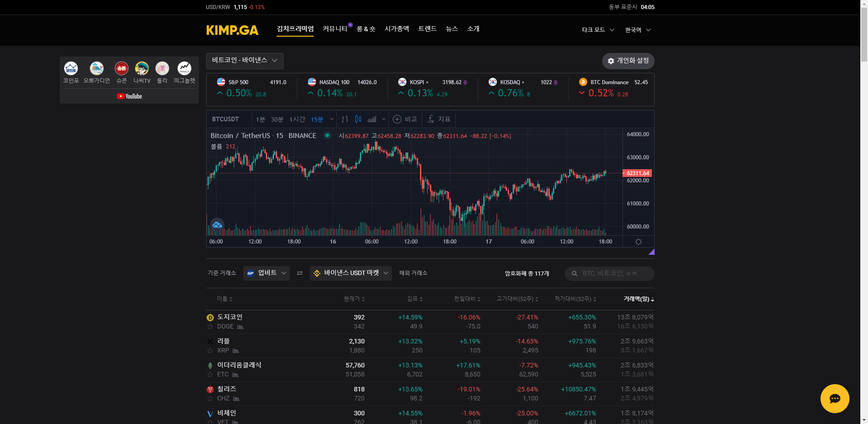Select the candlestick chart style icon

[358, 119]
